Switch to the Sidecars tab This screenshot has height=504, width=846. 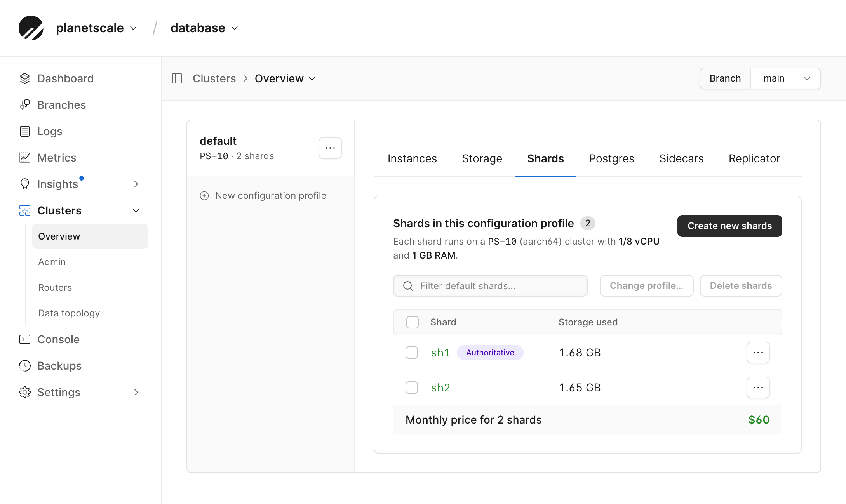[x=681, y=158]
